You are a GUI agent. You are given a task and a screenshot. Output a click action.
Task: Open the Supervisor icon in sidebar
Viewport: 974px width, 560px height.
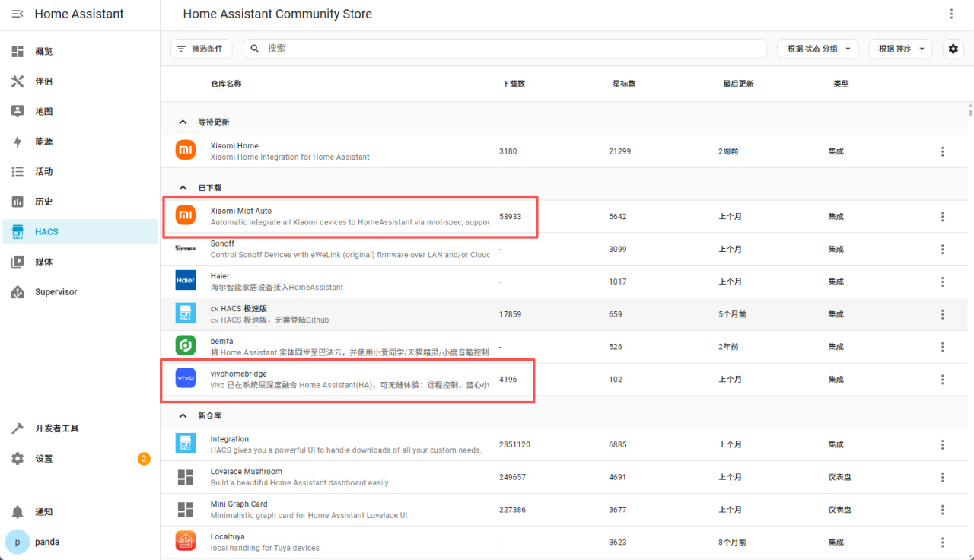click(18, 292)
